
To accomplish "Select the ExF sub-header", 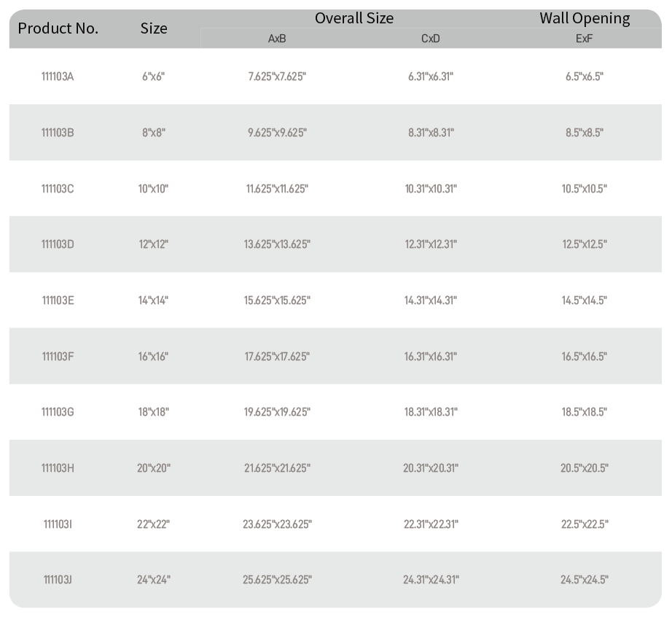I will coord(584,39).
